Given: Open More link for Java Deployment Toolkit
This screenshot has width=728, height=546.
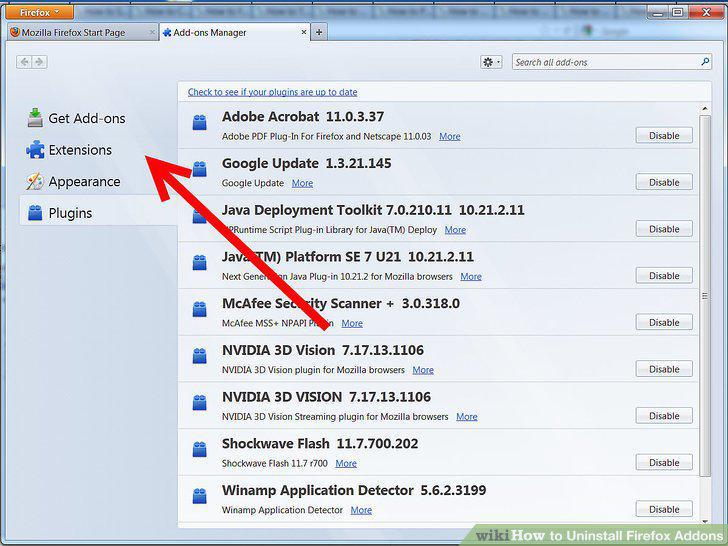Looking at the screenshot, I should pyautogui.click(x=455, y=230).
